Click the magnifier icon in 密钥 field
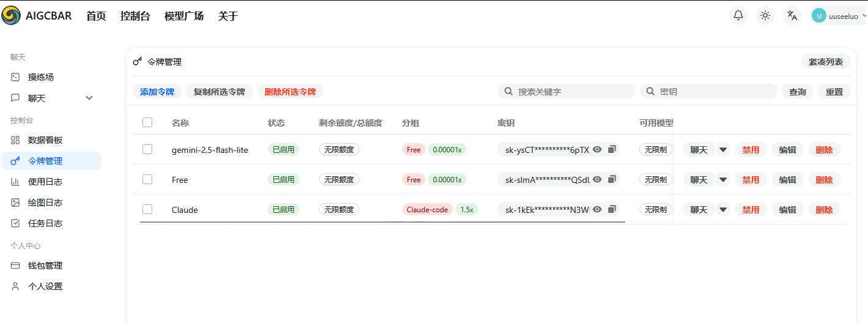The image size is (868, 323). click(x=650, y=92)
